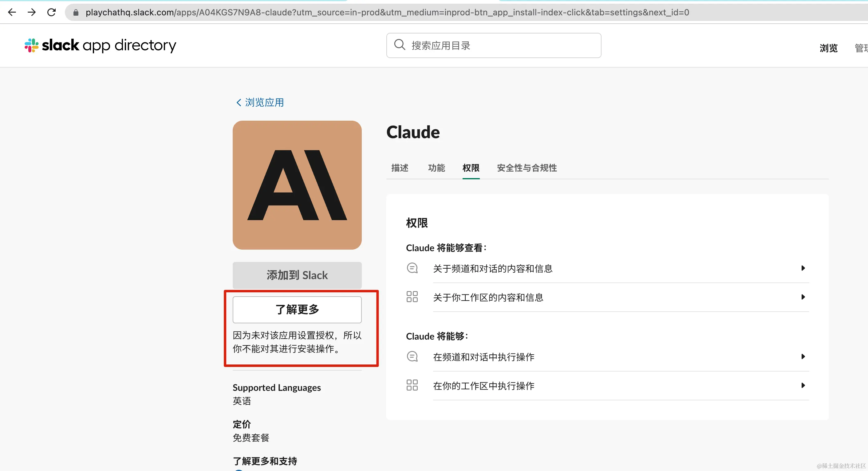868x471 pixels.
Task: Expand 关于频道和对话的内容和信息 arrow
Action: click(x=803, y=268)
